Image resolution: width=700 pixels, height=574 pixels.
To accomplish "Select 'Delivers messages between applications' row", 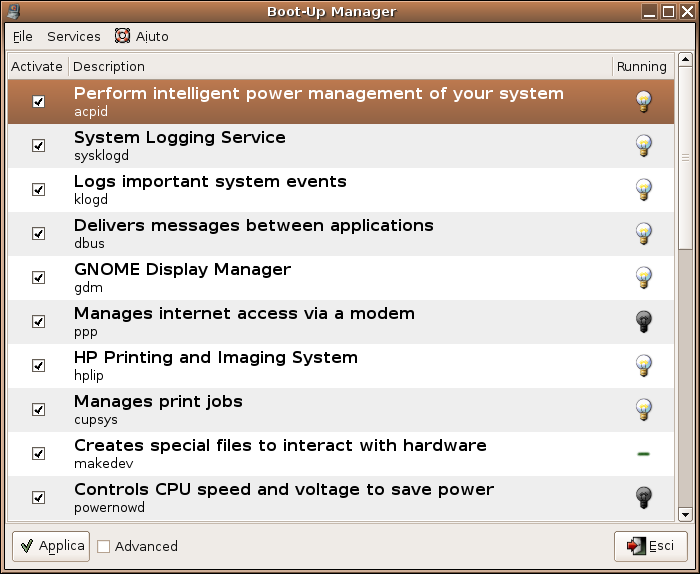I will [x=341, y=233].
